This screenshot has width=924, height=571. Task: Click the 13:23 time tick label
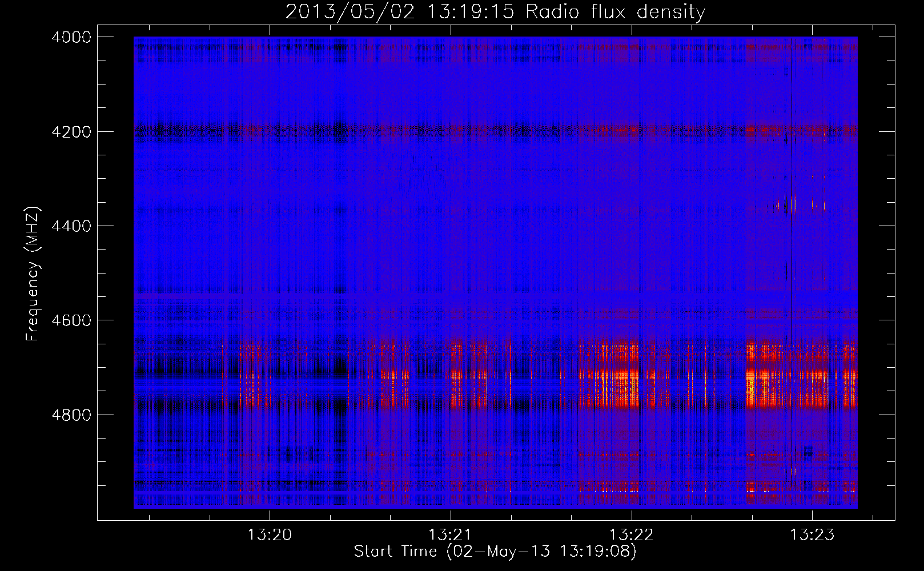(x=811, y=535)
